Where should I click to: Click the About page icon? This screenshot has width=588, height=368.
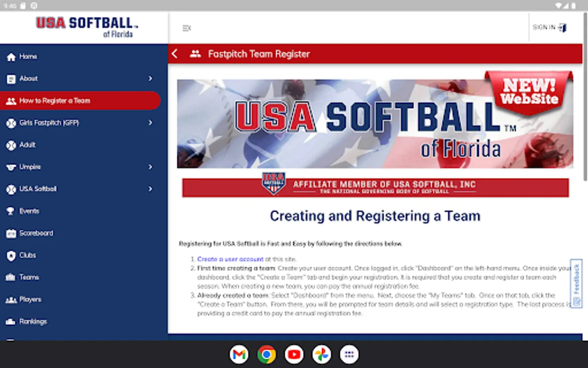click(11, 79)
